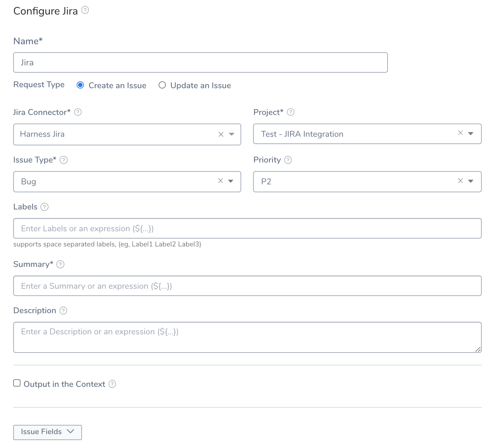The image size is (489, 448).
Task: Clear the Test - JIRA Integration project selection
Action: point(460,133)
